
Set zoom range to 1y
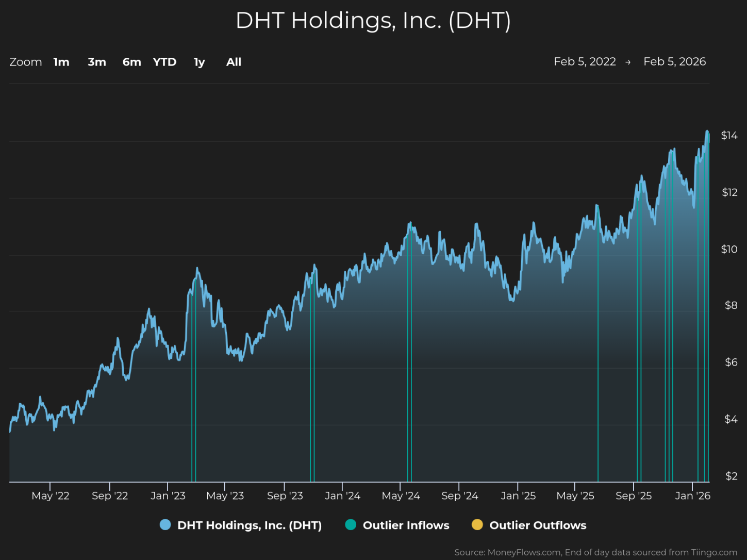point(200,62)
